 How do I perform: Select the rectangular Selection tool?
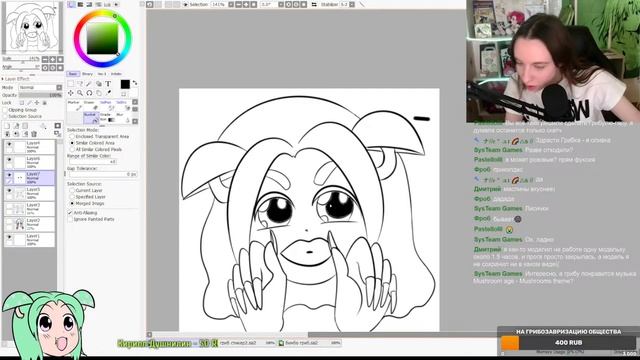71,84
